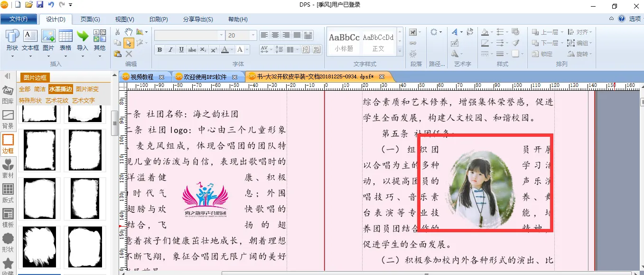Screen dimensions: 644x275
Task: Open the 对齐 alignment dropdown
Action: (x=581, y=32)
